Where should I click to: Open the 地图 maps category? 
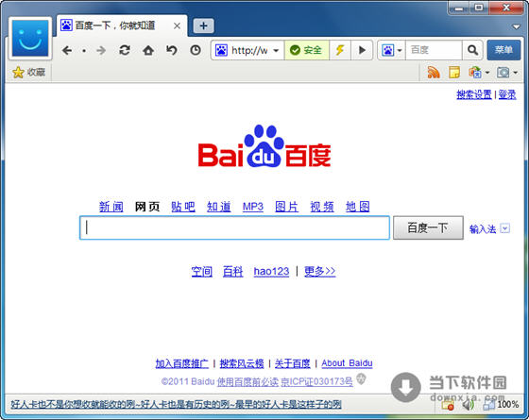(x=358, y=207)
